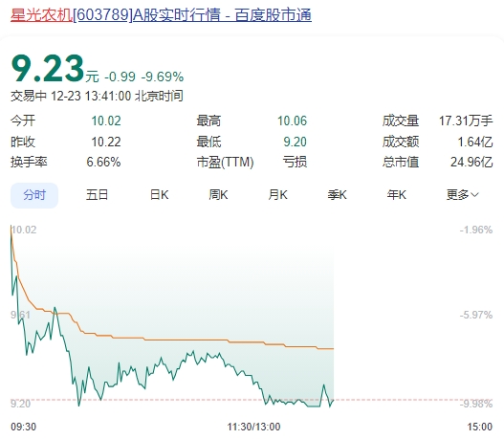504x439 pixels.
Task: Click the chart axis label -1.96%
Action: point(476,230)
